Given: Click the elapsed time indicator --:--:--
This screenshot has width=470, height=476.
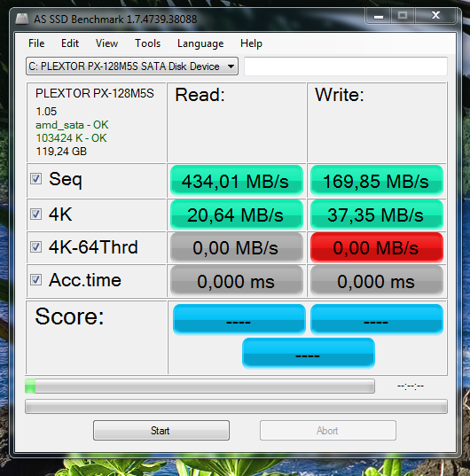Looking at the screenshot, I should pyautogui.click(x=411, y=386).
